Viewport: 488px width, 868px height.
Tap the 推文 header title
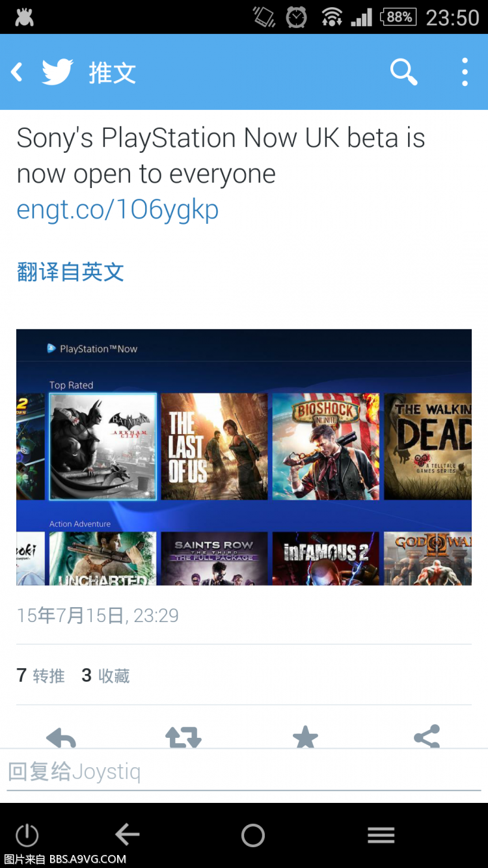(113, 73)
